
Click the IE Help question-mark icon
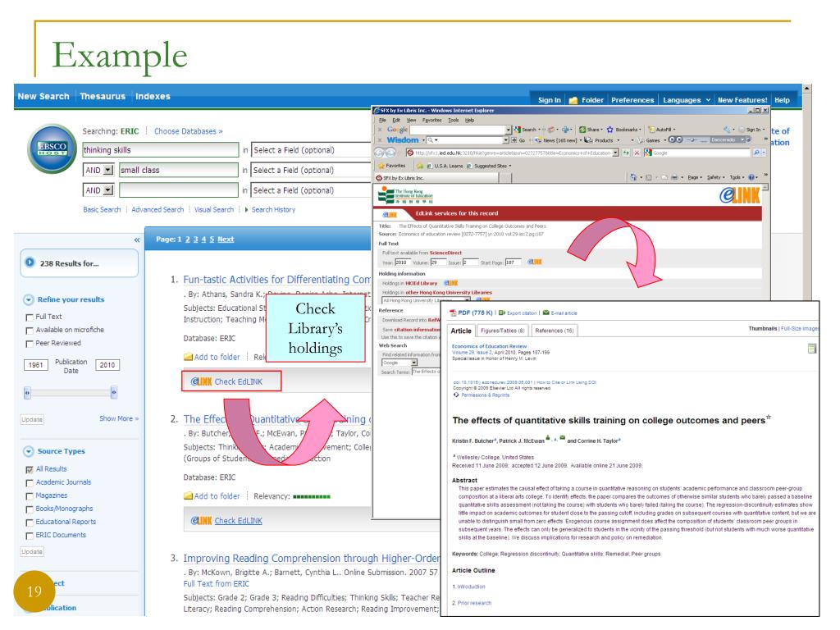[751, 177]
